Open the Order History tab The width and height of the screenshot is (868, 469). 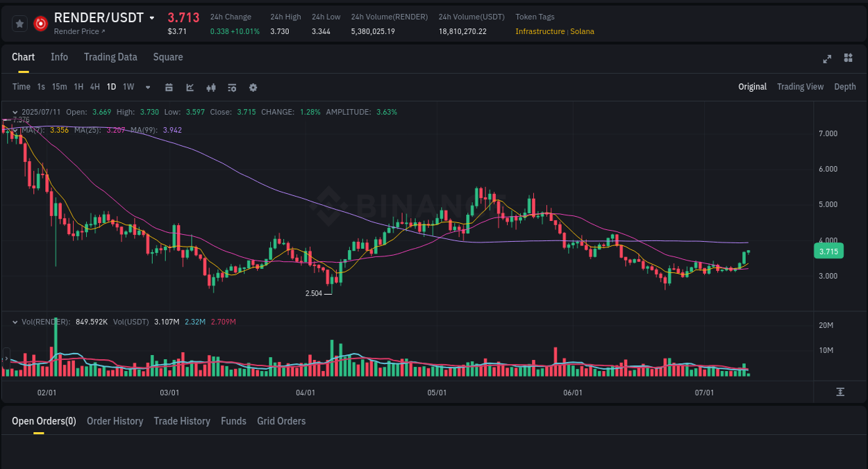[x=115, y=421]
